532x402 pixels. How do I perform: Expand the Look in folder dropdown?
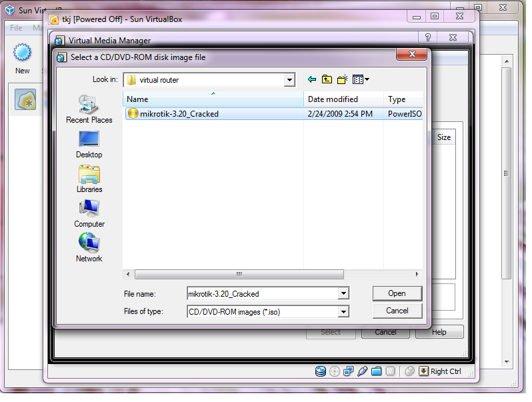pos(289,80)
